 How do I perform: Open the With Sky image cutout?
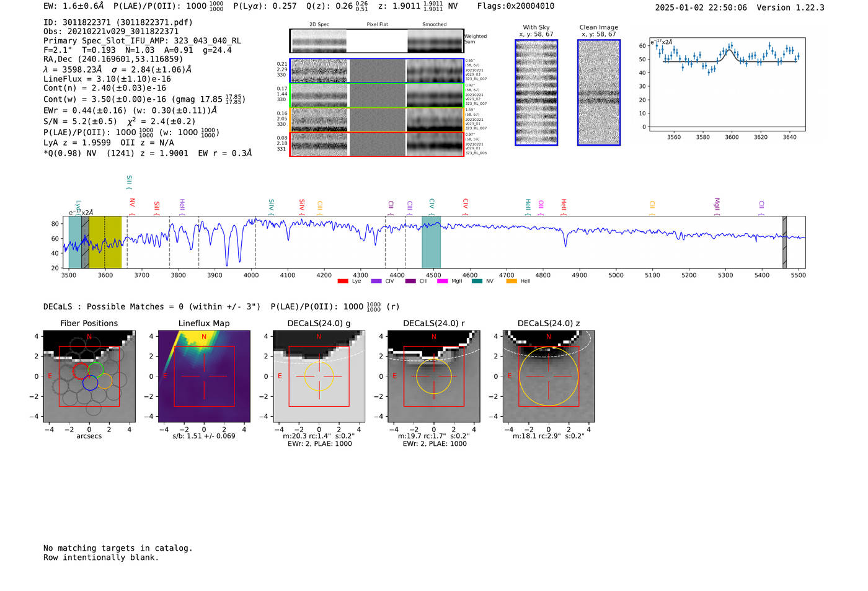click(536, 92)
